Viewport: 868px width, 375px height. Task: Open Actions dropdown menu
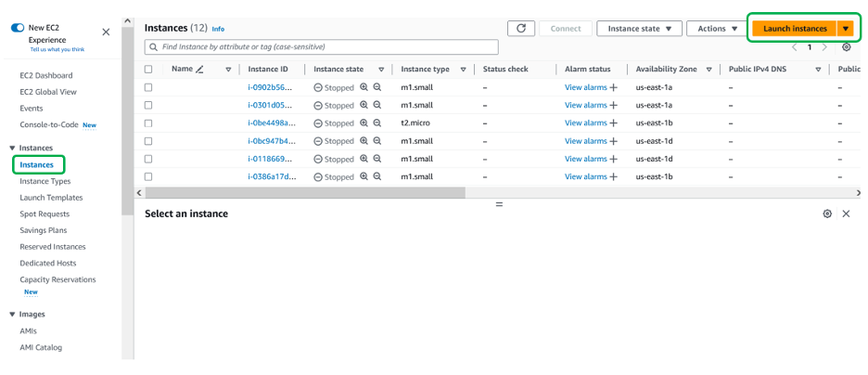718,29
